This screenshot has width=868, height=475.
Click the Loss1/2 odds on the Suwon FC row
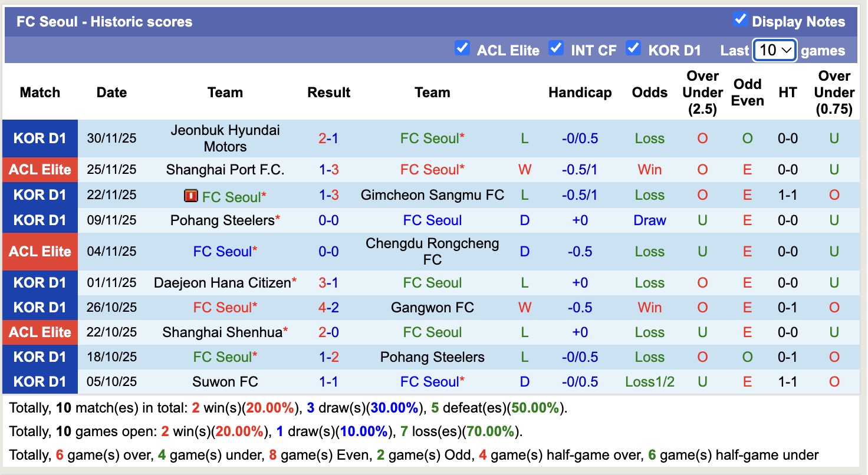tap(649, 381)
